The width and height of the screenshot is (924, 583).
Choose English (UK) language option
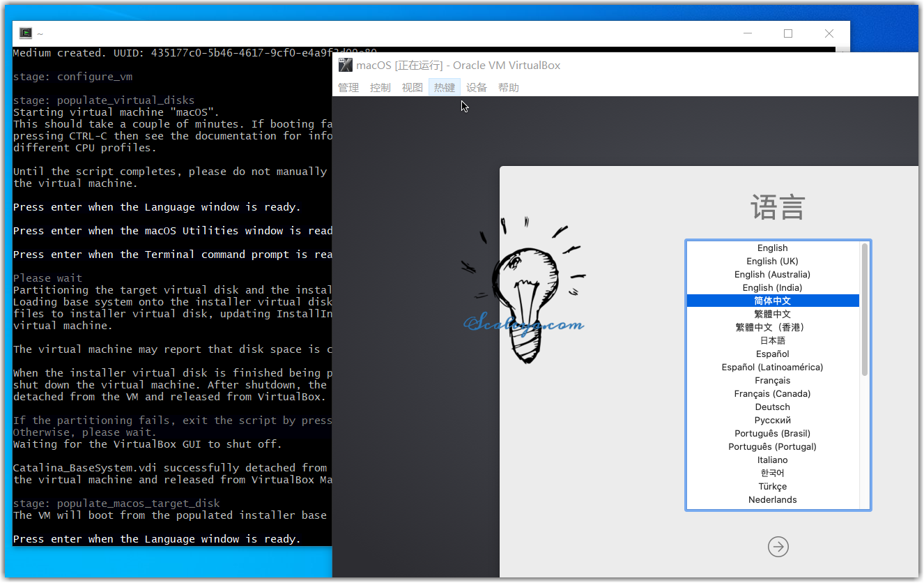772,262
